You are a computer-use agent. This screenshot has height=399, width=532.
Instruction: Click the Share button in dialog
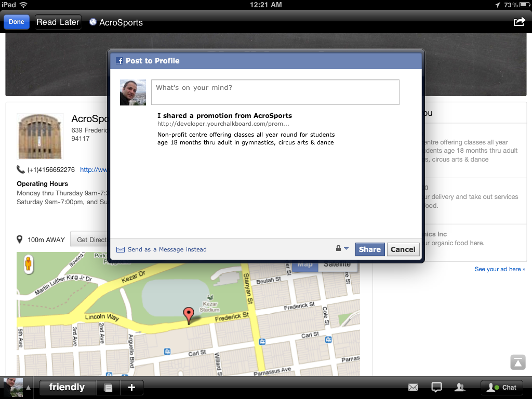pyautogui.click(x=370, y=249)
